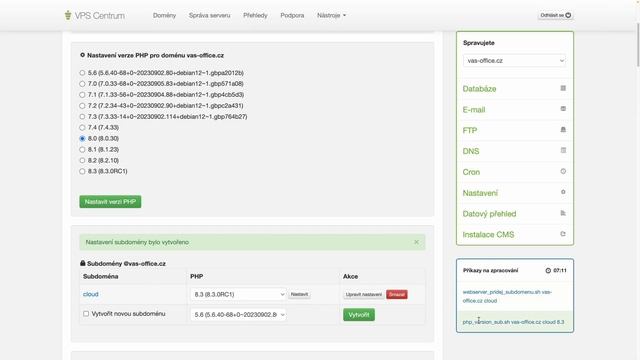The height and width of the screenshot is (360, 640).
Task: Click the green Vytvořit button
Action: click(359, 315)
